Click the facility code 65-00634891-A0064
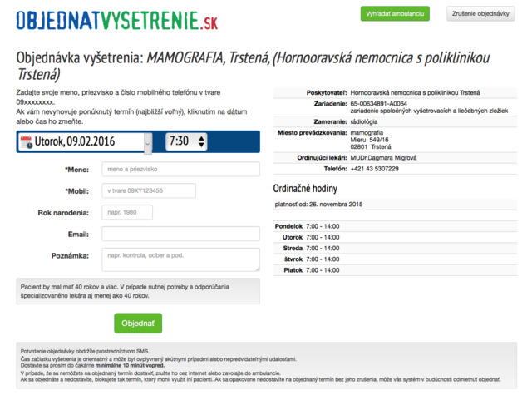532x405 pixels. click(x=379, y=104)
